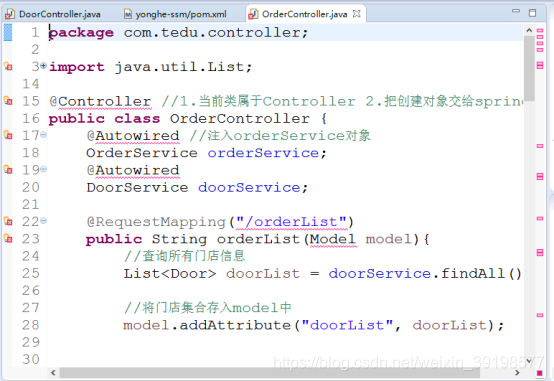Image resolution: width=554 pixels, height=381 pixels.
Task: Collapse the orderList method fold at line 22
Action: click(x=43, y=221)
